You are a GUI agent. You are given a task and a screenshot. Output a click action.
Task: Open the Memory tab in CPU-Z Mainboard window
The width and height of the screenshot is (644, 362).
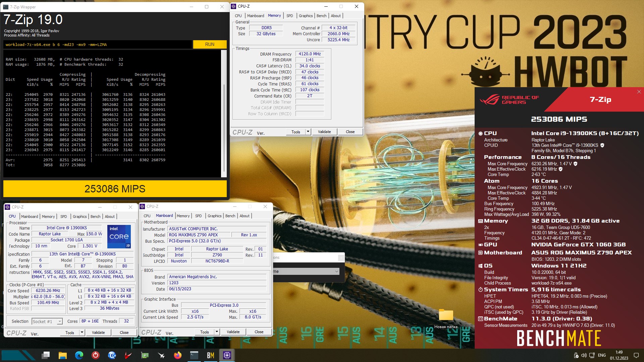point(183,216)
